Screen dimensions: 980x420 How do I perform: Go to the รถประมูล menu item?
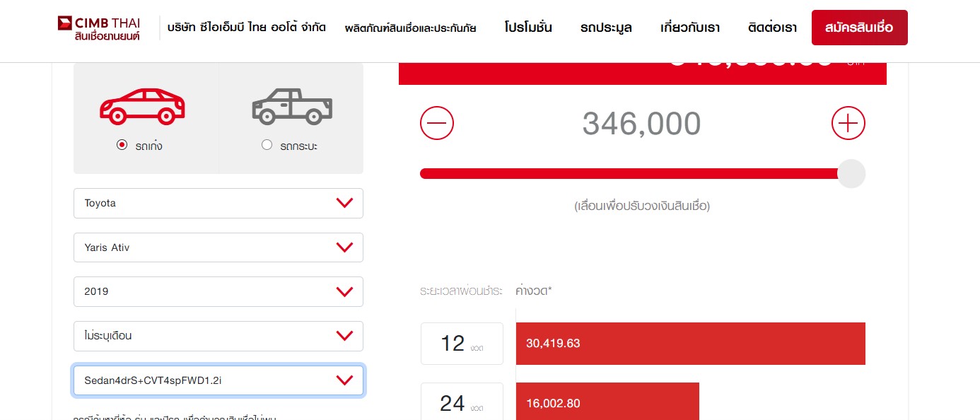point(606,28)
